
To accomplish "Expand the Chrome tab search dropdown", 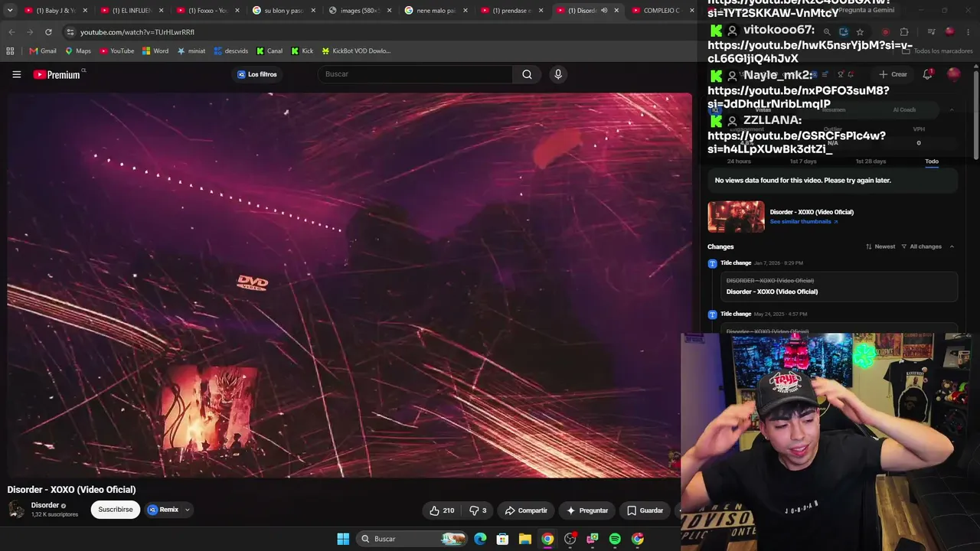I will pyautogui.click(x=10, y=11).
